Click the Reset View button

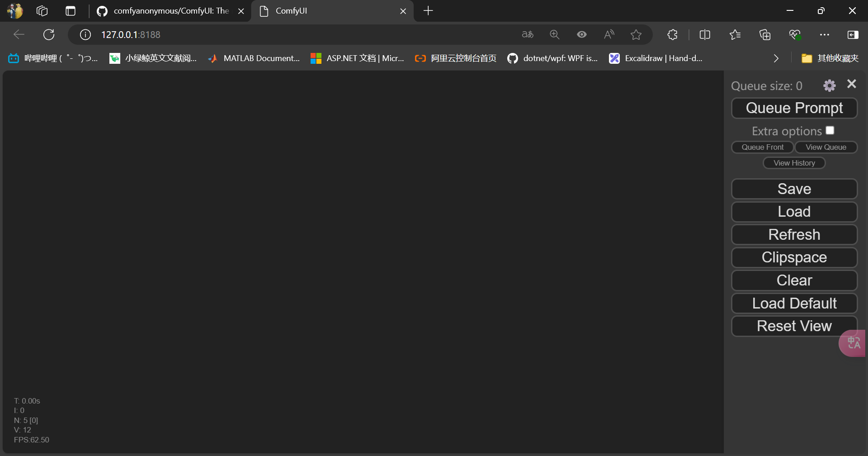[794, 326]
